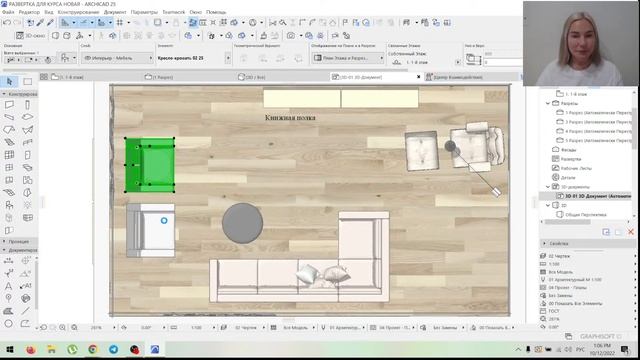Screen dimensions: 640x360
Task: Open the Конструирование menu
Action: 78,12
